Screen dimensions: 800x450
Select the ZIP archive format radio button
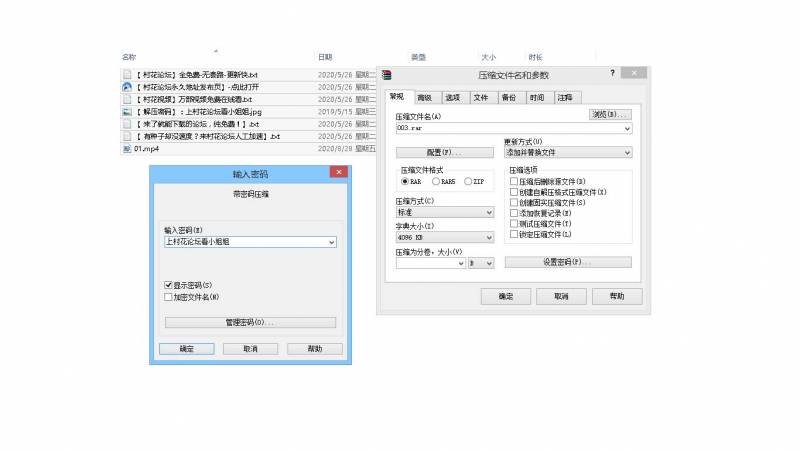pos(467,182)
